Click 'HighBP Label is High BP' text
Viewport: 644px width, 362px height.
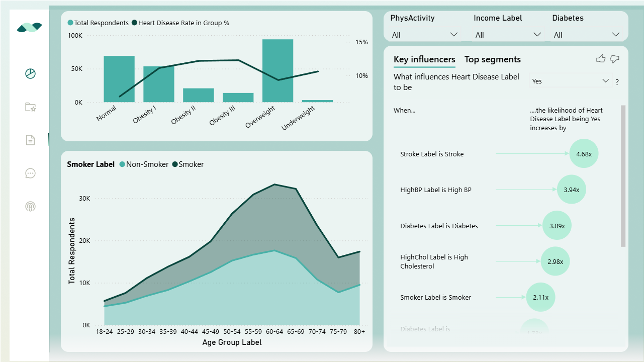pyautogui.click(x=436, y=190)
